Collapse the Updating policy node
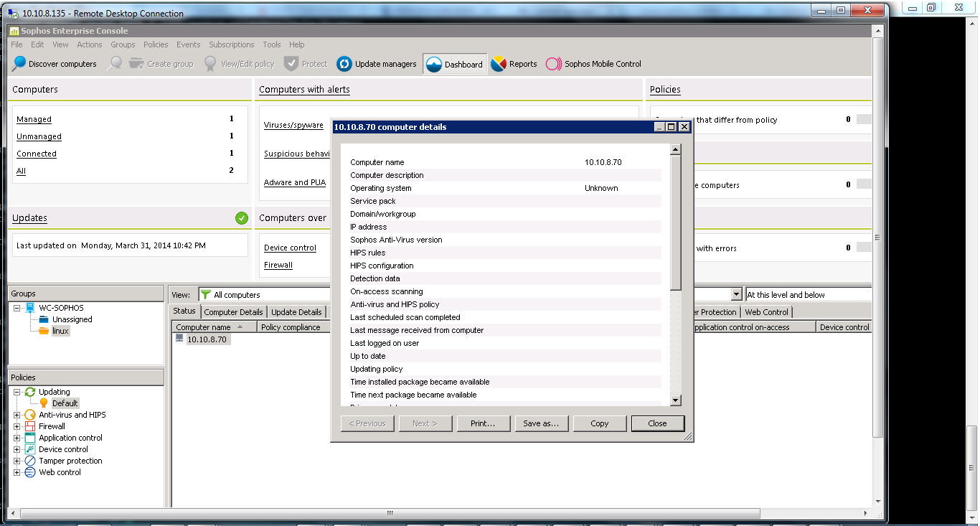Image resolution: width=980 pixels, height=526 pixels. coord(17,392)
